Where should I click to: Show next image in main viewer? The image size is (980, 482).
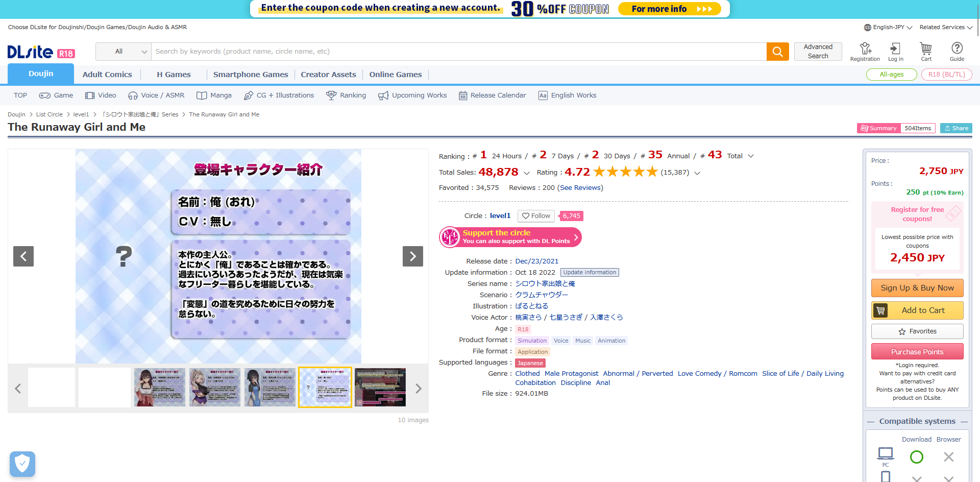pyautogui.click(x=413, y=256)
